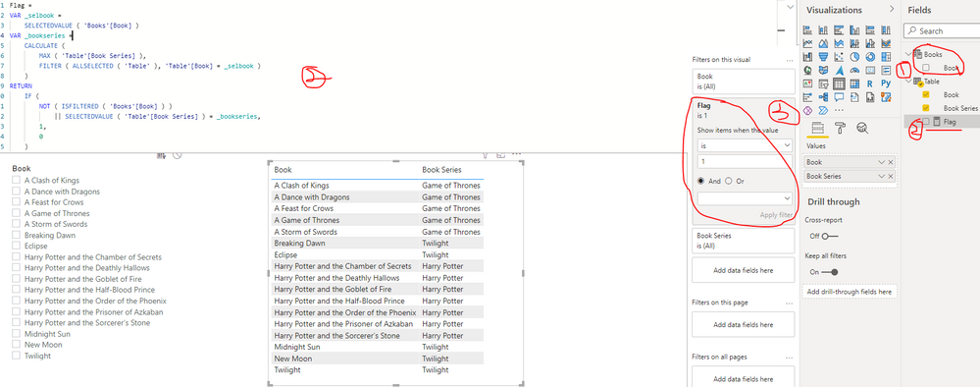Viewport: 980px width, 387px height.
Task: Select the Stacked bar chart visual
Action: 807,29
